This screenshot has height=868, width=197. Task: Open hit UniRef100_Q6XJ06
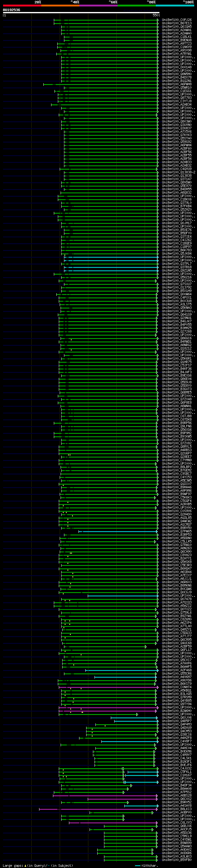click(176, 717)
